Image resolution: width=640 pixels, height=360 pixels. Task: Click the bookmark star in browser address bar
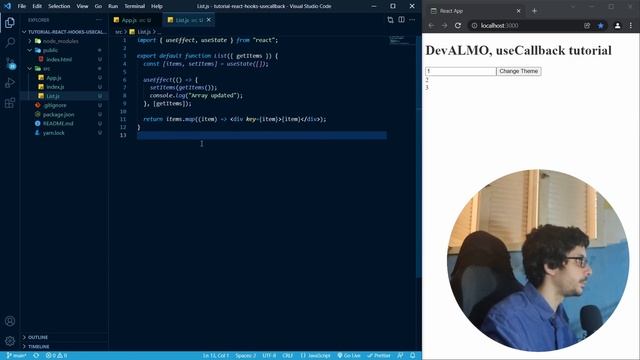click(x=600, y=25)
